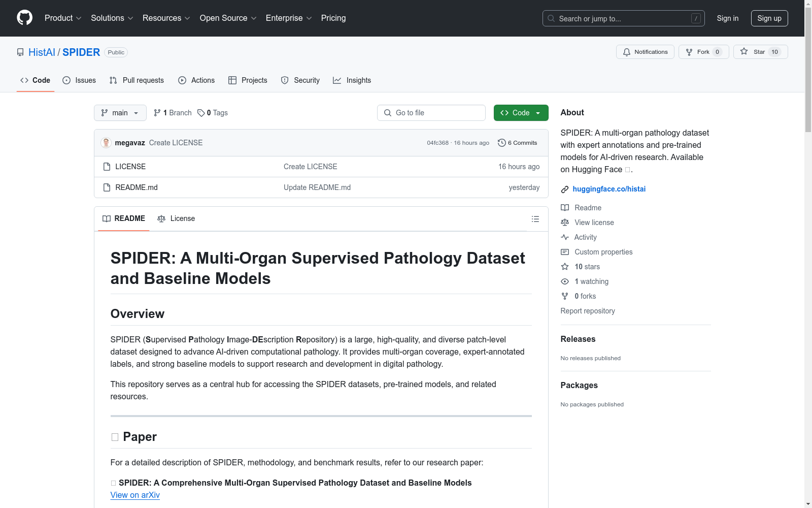812x508 pixels.
Task: Open the Code tab
Action: (36, 80)
